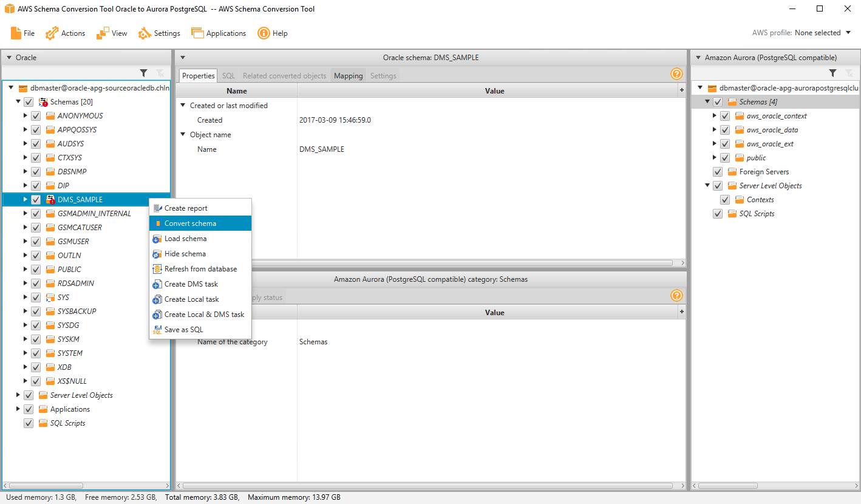Click the help icon in the Aurora category section
This screenshot has width=861, height=504.
coord(676,296)
